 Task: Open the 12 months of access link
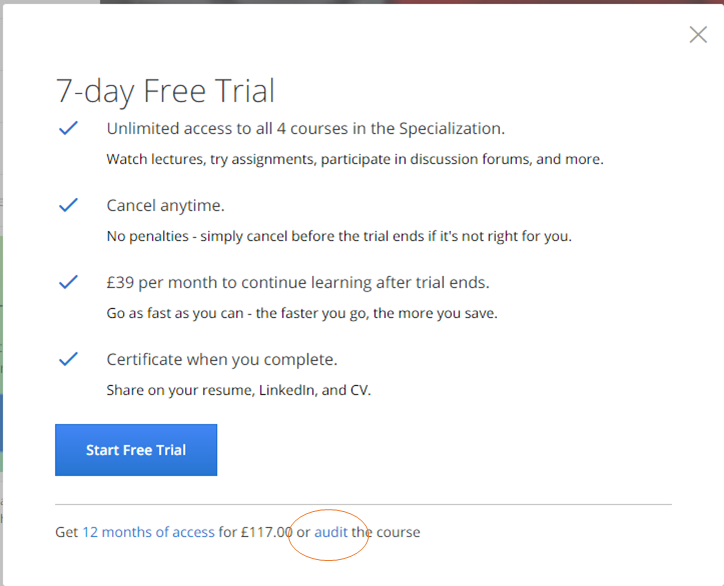tap(148, 532)
